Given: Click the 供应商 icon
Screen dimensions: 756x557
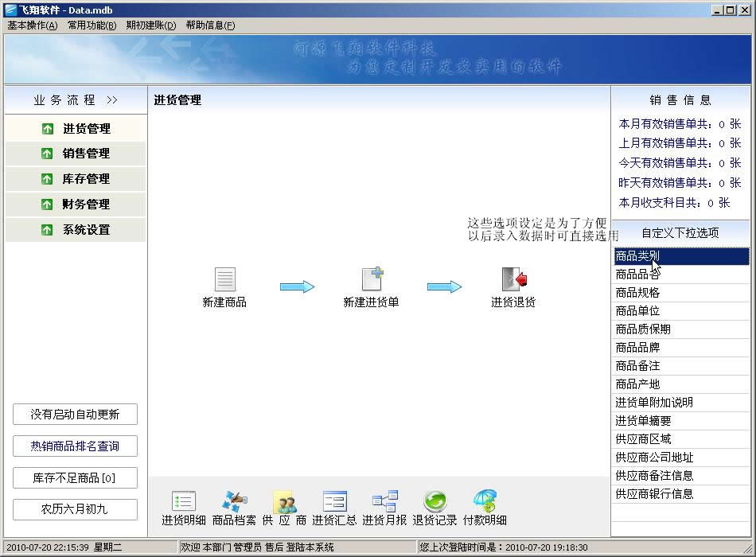Looking at the screenshot, I should pos(284,501).
